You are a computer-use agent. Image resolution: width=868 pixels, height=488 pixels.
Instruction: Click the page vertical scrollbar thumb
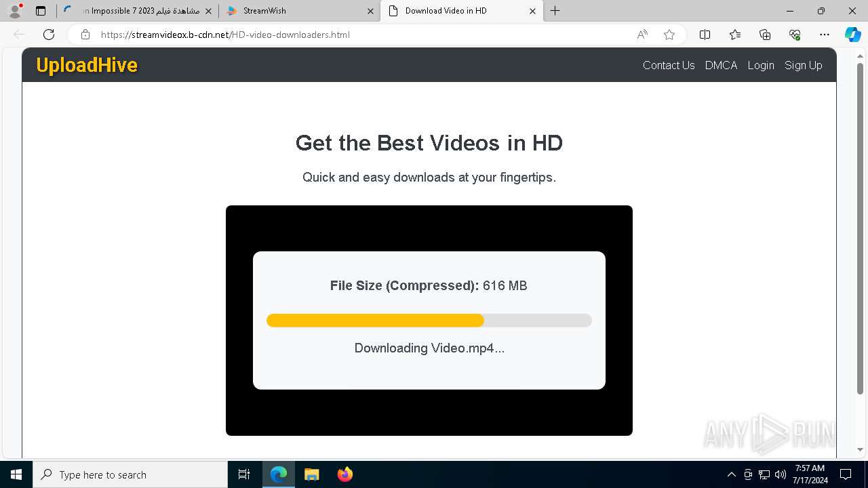861,228
